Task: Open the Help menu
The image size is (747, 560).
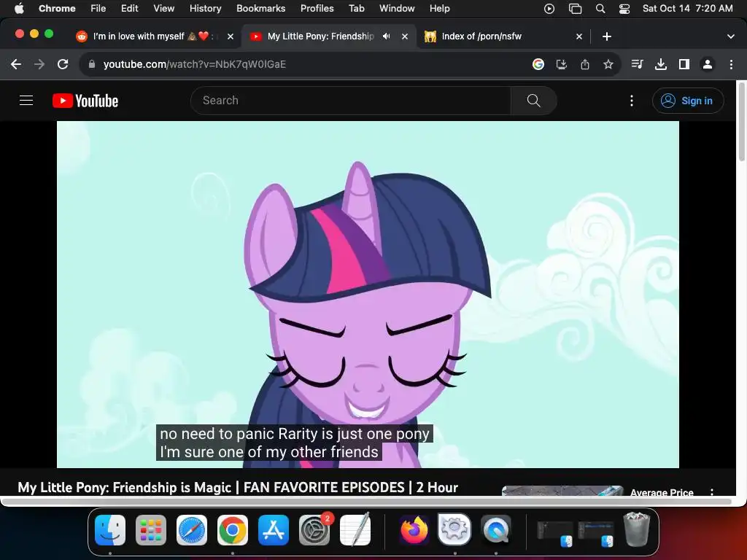Action: tap(440, 8)
